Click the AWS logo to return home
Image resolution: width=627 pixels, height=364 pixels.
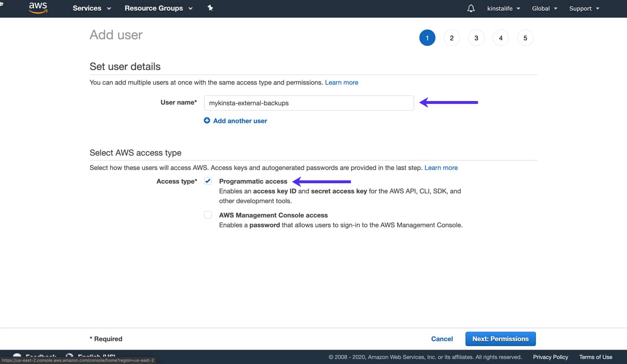(x=38, y=8)
